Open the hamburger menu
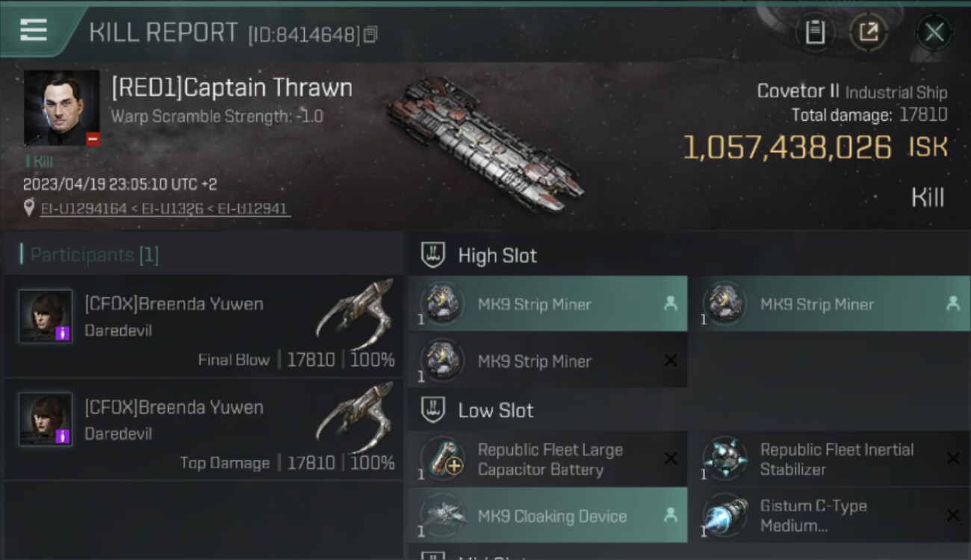This screenshot has width=971, height=560. tap(34, 31)
